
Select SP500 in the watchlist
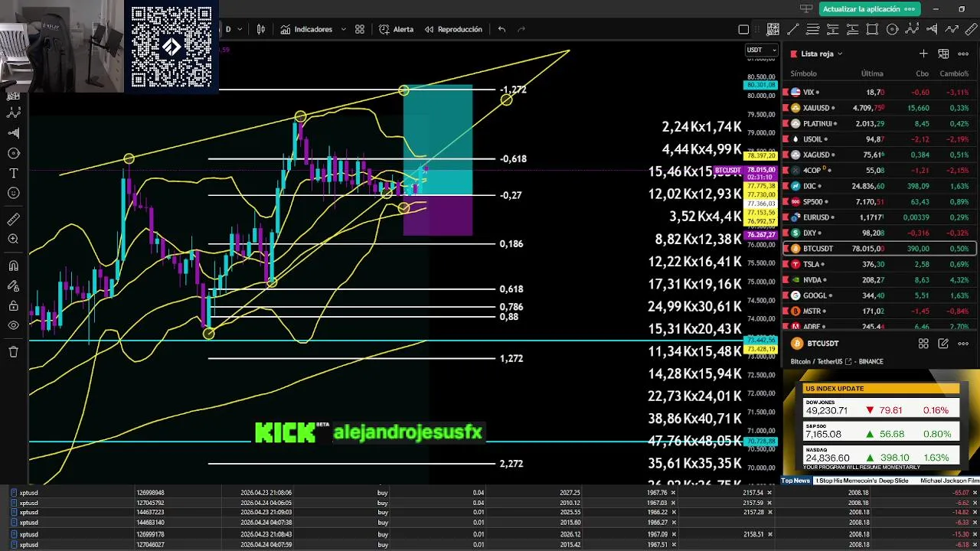pos(879,201)
